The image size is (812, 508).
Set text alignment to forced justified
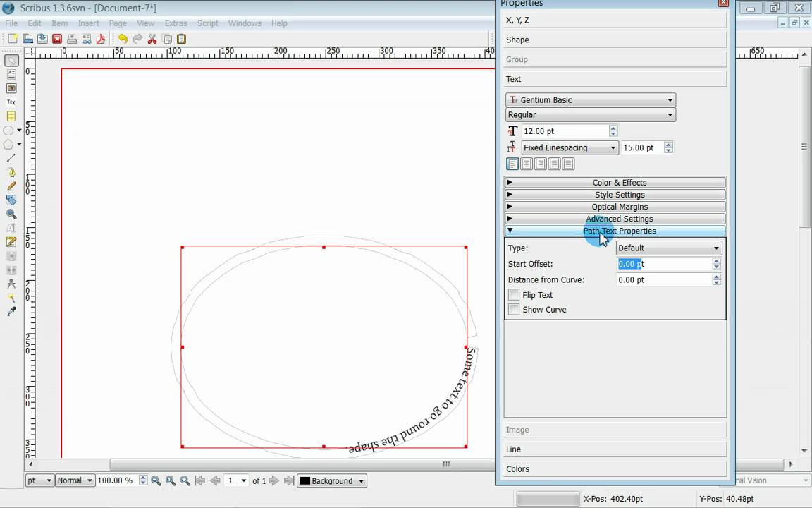click(568, 164)
